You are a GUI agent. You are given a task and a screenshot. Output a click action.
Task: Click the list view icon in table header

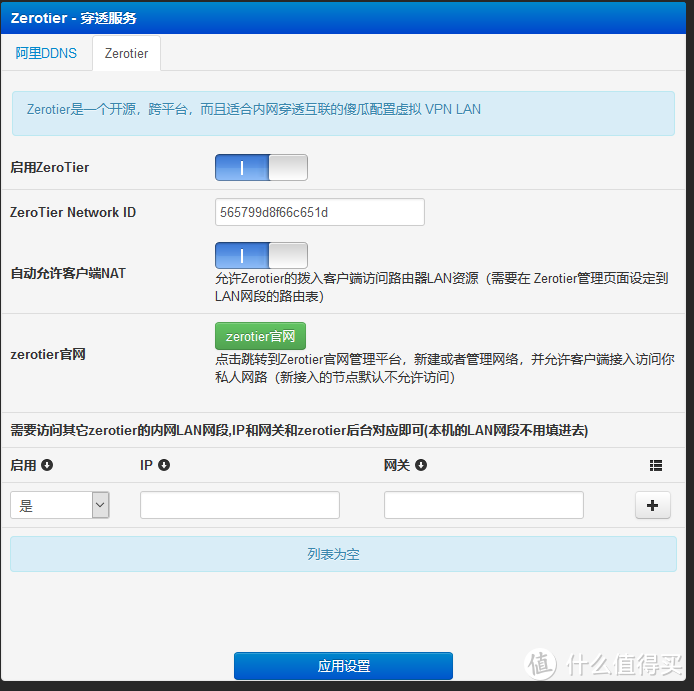coord(655,465)
